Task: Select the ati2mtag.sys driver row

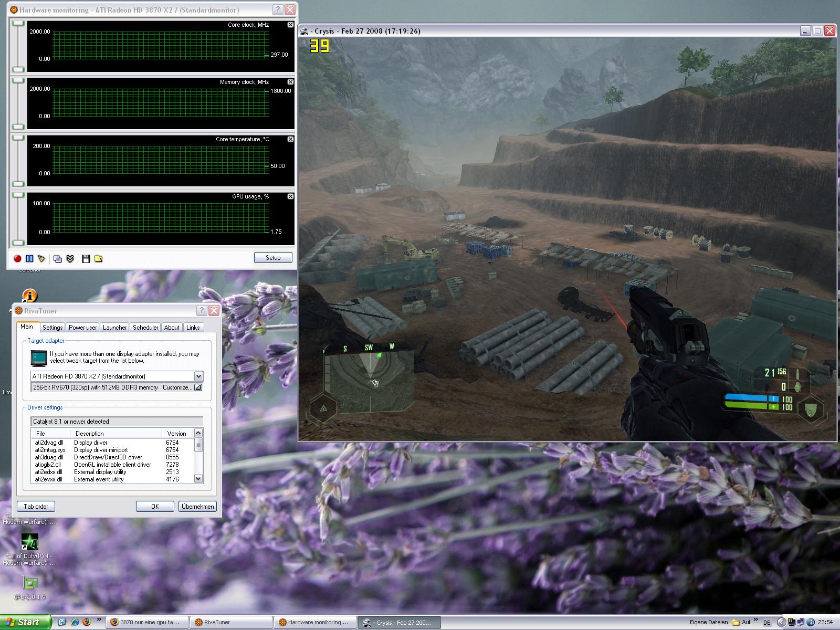Action: (112, 450)
